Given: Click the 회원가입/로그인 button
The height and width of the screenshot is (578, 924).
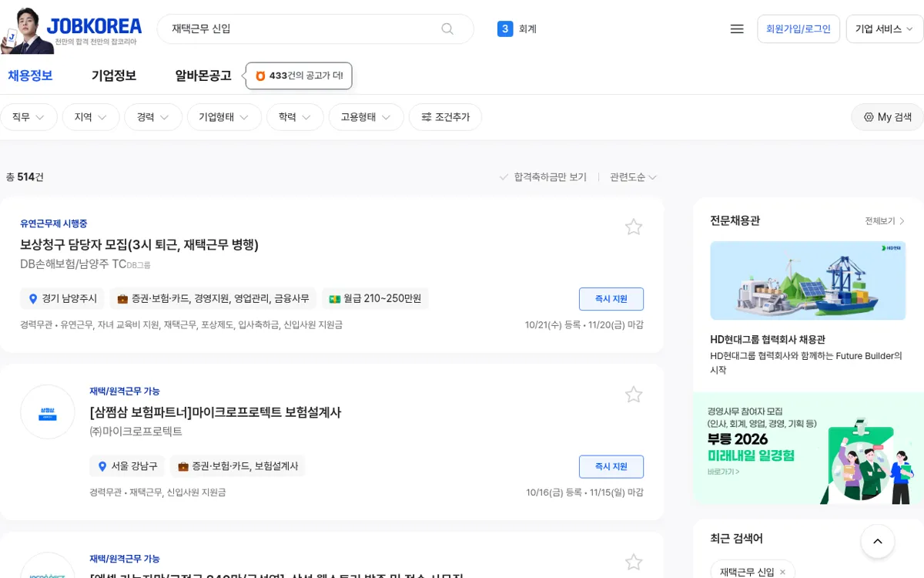Looking at the screenshot, I should tap(798, 29).
